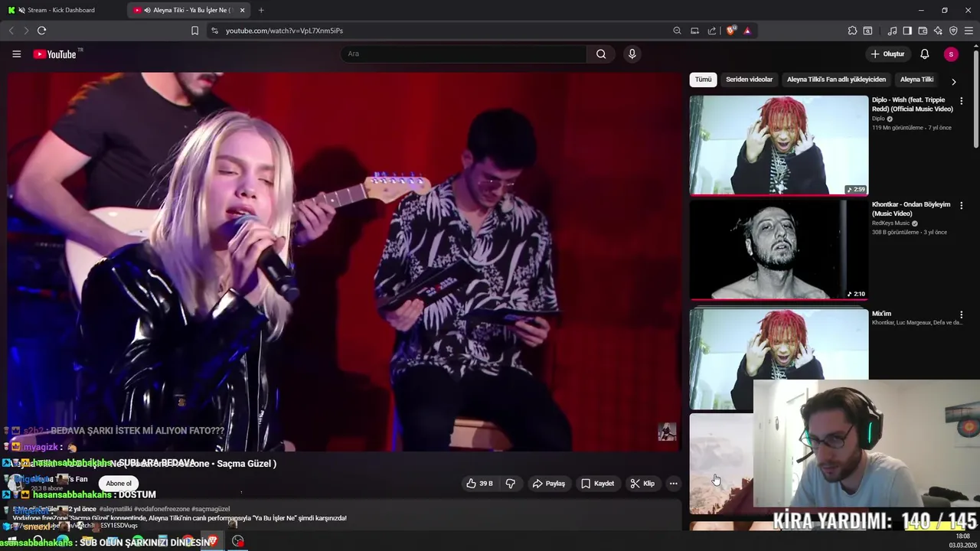Share this page via the address bar icon

[x=712, y=31]
